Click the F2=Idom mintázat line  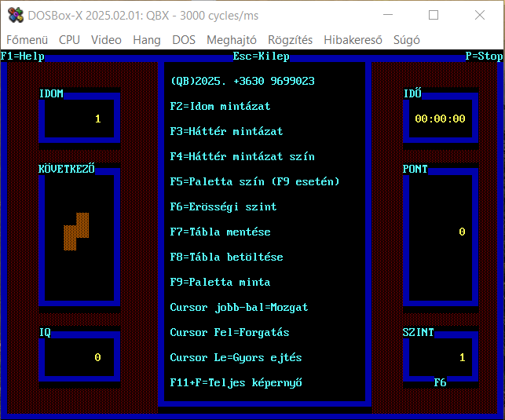220,106
